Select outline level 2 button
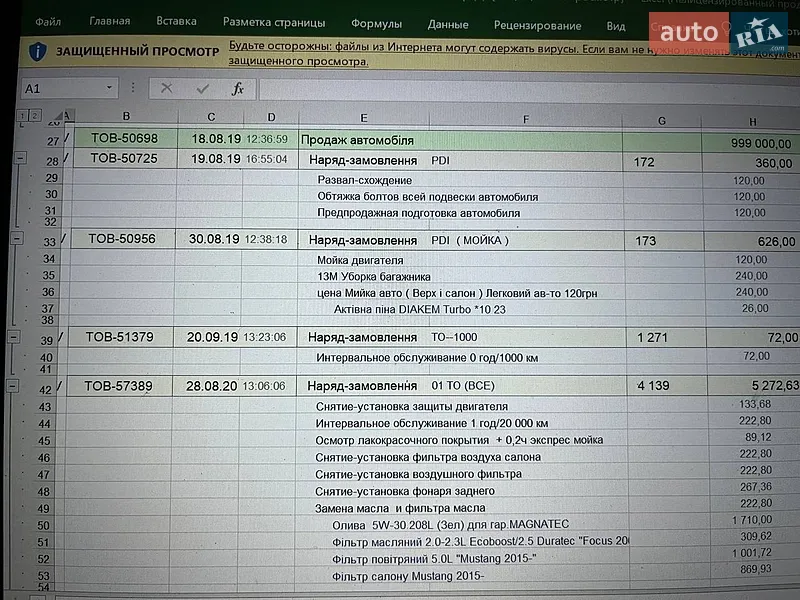Image resolution: width=800 pixels, height=600 pixels. pyautogui.click(x=34, y=116)
